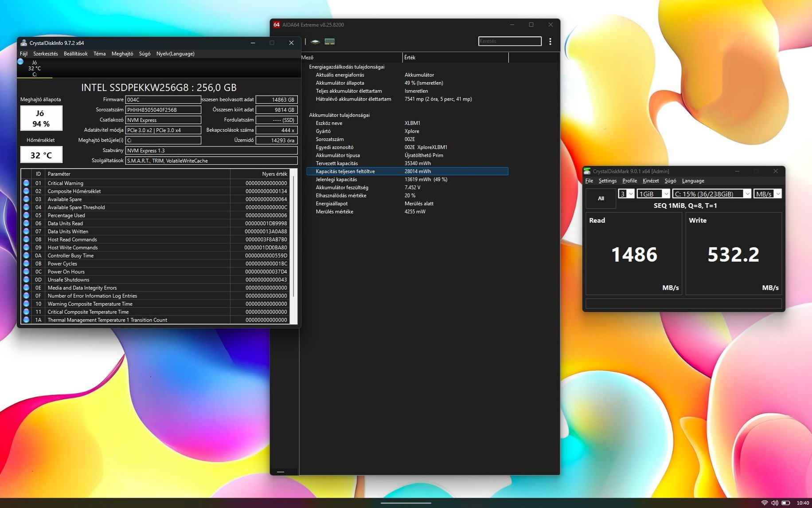Image resolution: width=812 pixels, height=508 pixels.
Task: Click the Firmware field showing 004C
Action: [163, 100]
